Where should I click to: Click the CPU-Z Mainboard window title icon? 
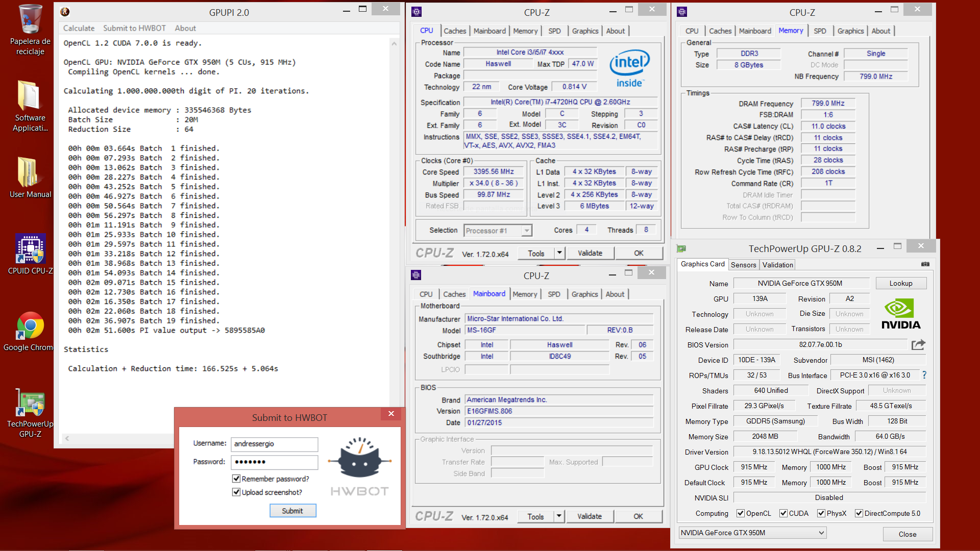point(416,275)
